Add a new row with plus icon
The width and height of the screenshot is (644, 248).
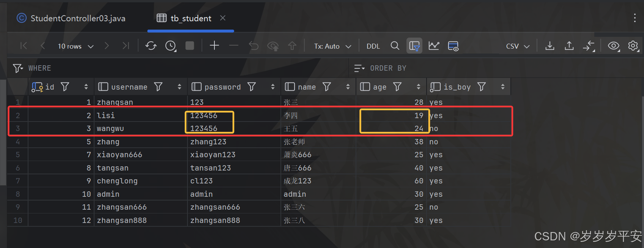pos(214,46)
